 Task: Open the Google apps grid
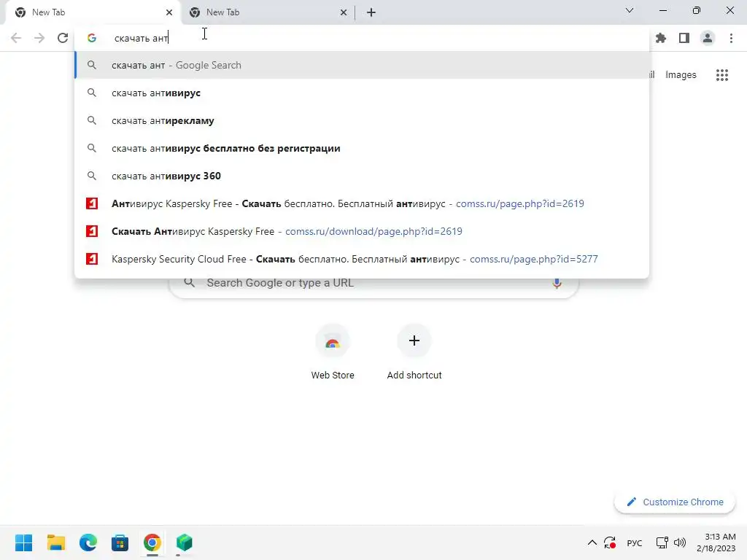(721, 75)
